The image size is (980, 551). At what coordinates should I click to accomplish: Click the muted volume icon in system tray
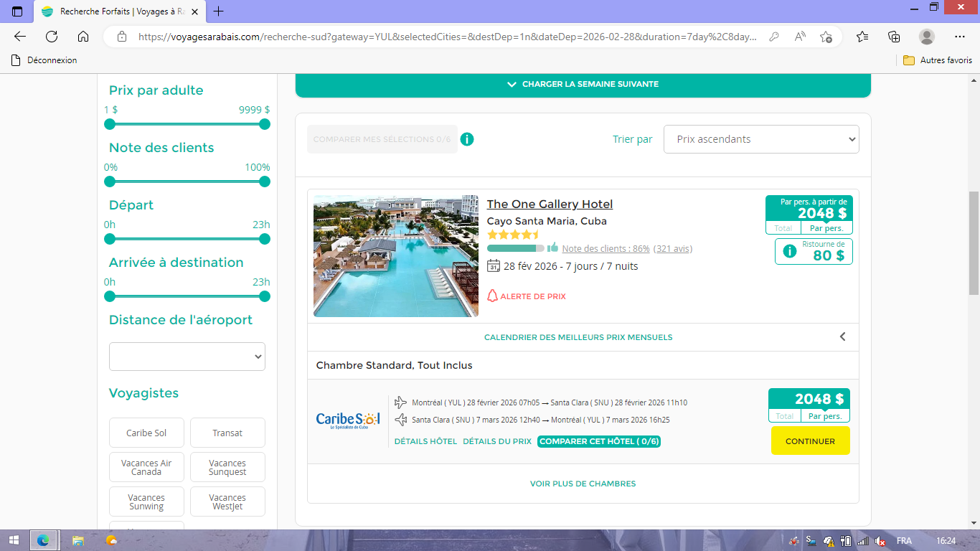click(x=880, y=541)
